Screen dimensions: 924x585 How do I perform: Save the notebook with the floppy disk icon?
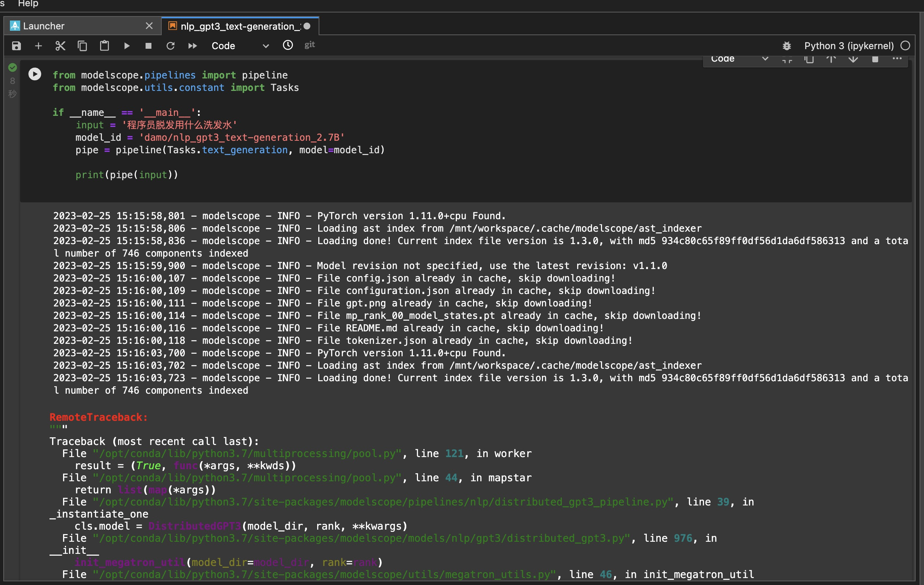point(16,46)
